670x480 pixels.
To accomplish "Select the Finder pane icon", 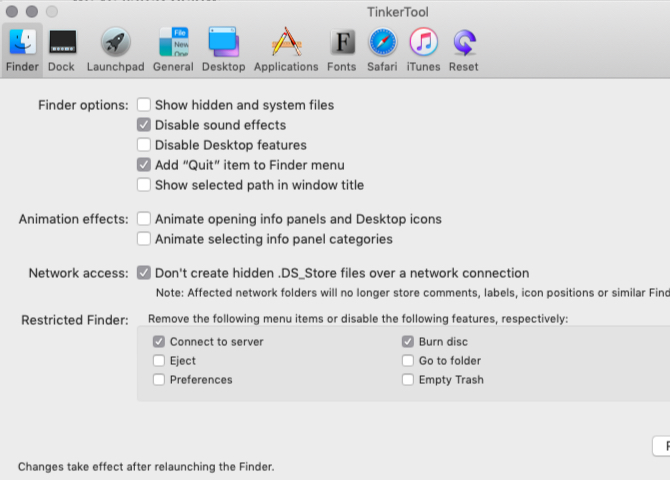I will tap(22, 43).
